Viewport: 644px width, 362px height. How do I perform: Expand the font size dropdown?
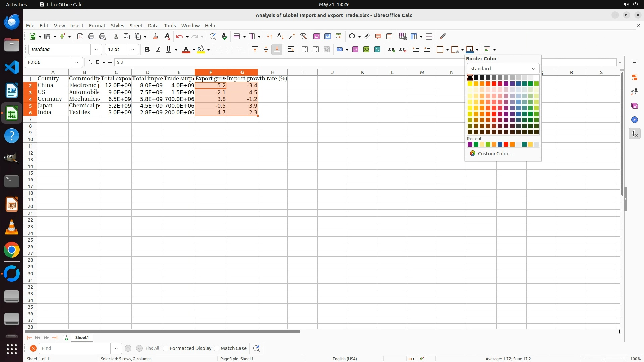(133, 50)
